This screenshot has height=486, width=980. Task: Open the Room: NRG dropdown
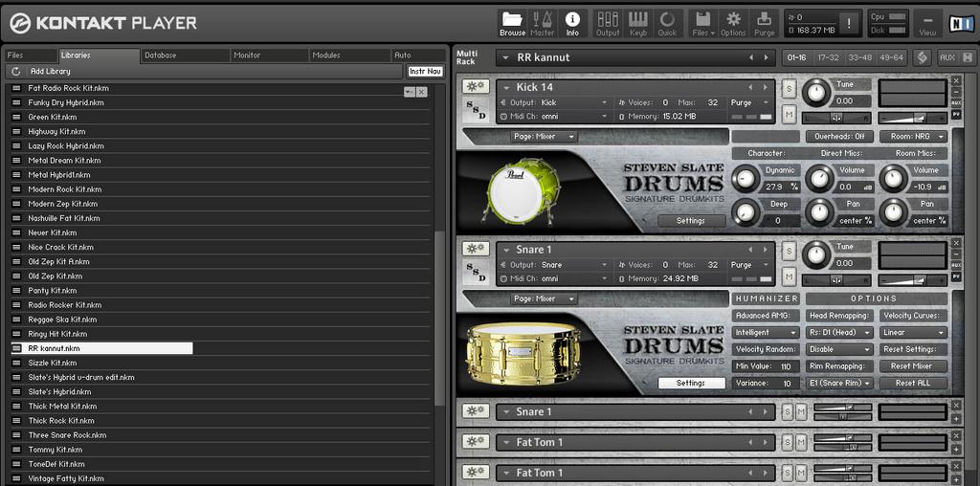pos(913,136)
